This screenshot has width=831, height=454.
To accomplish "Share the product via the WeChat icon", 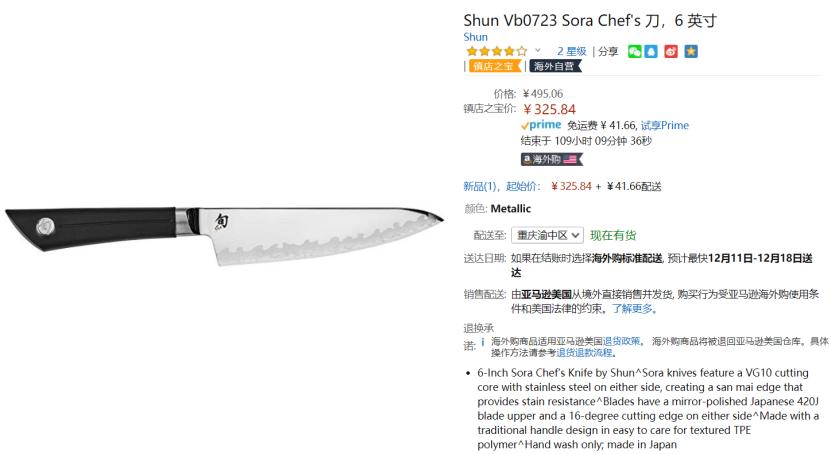I will coord(634,51).
